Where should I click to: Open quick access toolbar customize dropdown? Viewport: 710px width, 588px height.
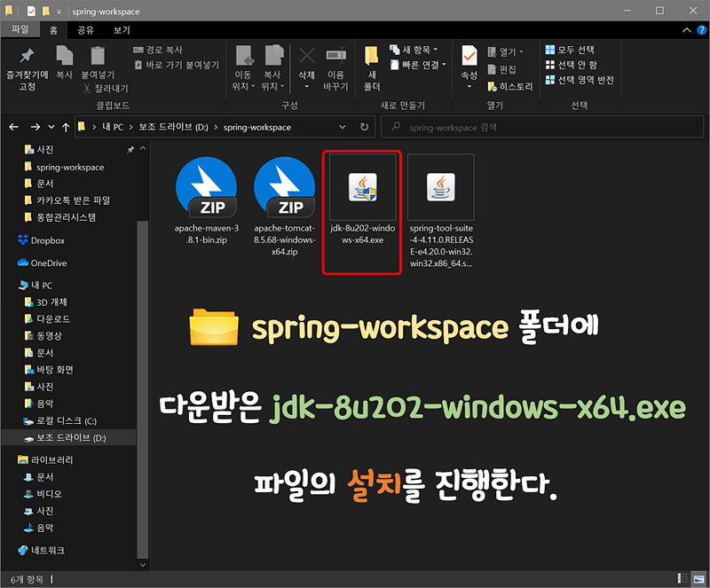(x=59, y=12)
